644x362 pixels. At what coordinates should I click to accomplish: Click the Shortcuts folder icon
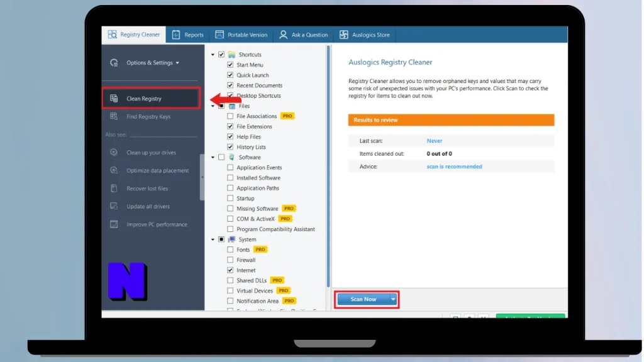231,55
